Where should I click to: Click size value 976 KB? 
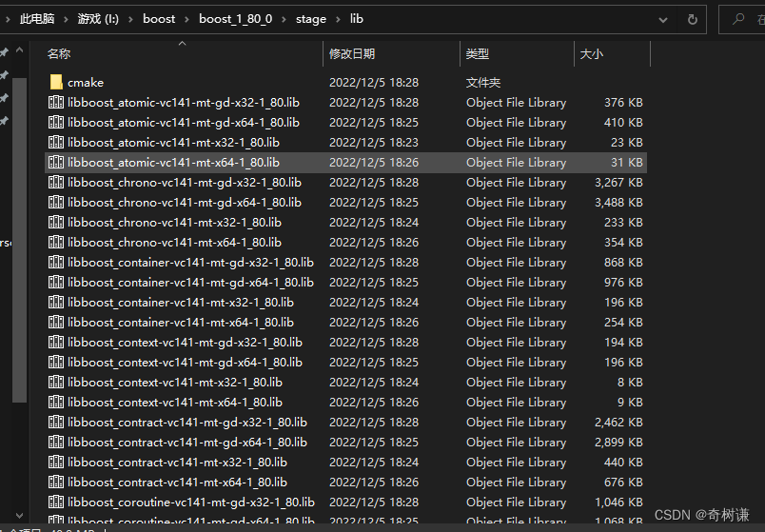(x=623, y=282)
